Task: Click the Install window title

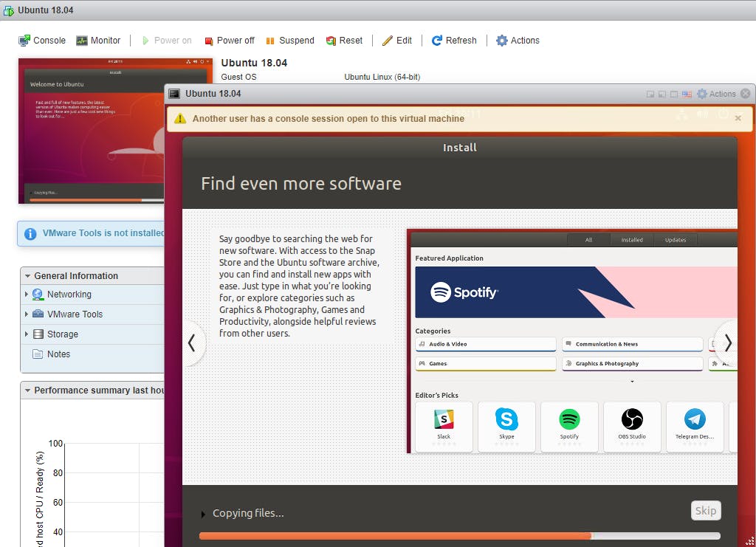Action: pyautogui.click(x=460, y=148)
